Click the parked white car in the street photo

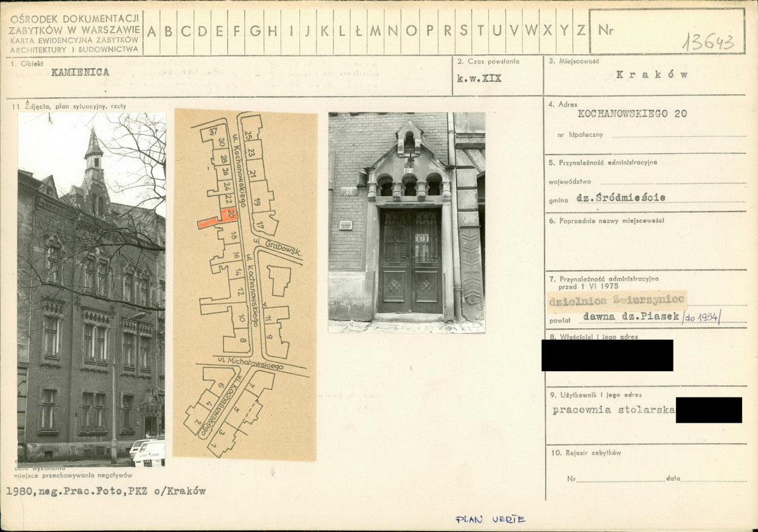tap(148, 451)
